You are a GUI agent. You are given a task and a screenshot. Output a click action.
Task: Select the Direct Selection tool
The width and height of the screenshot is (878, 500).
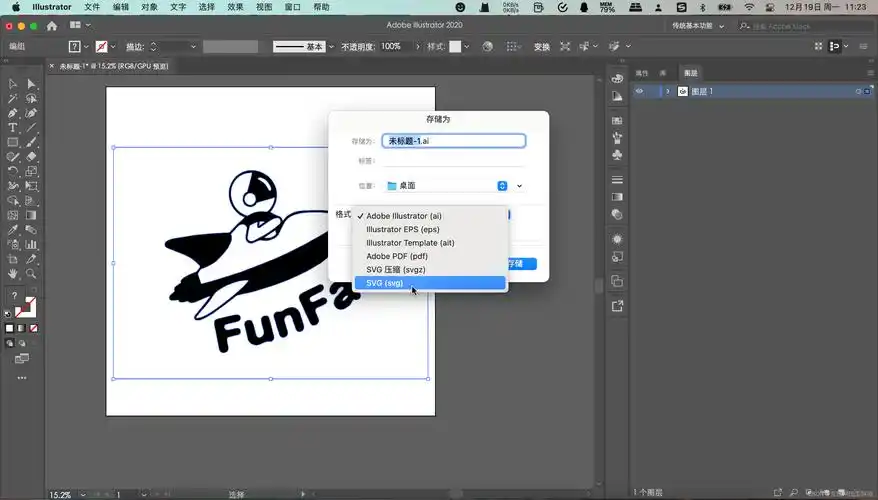[31, 85]
